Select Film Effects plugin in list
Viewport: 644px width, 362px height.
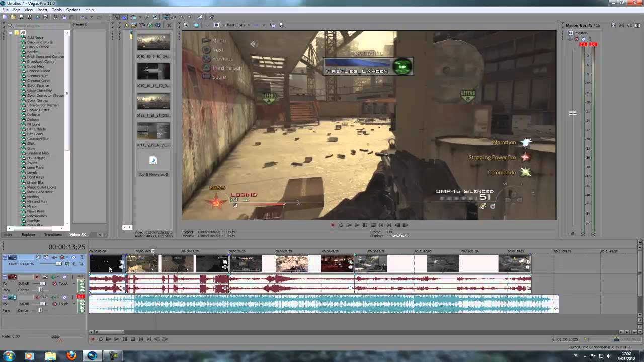tap(36, 129)
